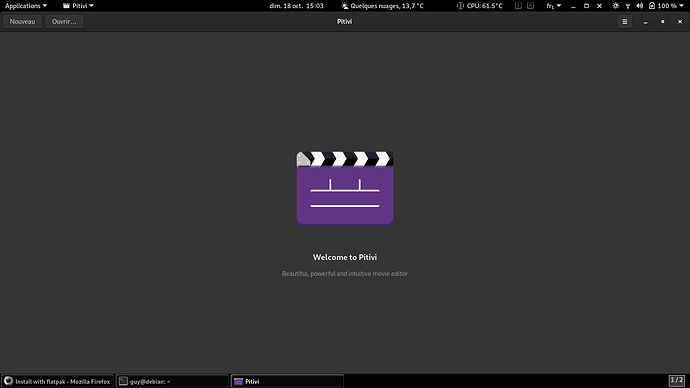The height and width of the screenshot is (388, 690).
Task: Maximize the Pitivi window via header bar
Action: pos(663,22)
